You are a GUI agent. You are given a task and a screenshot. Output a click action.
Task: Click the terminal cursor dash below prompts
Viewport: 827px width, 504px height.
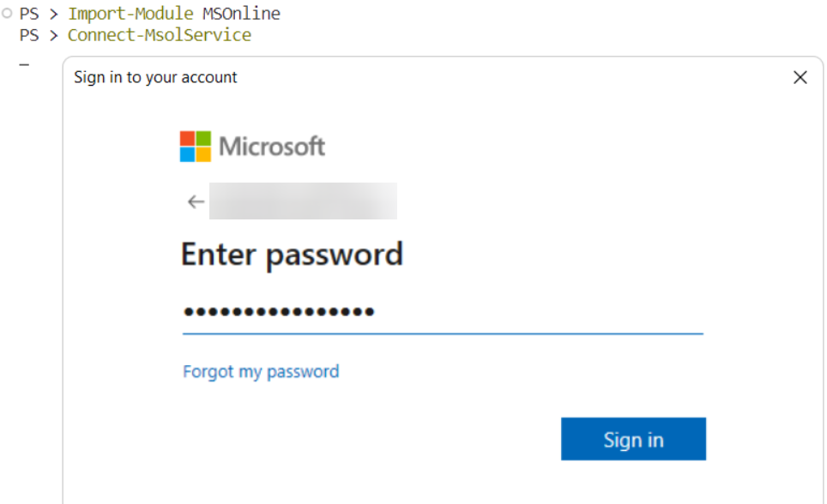coord(24,65)
